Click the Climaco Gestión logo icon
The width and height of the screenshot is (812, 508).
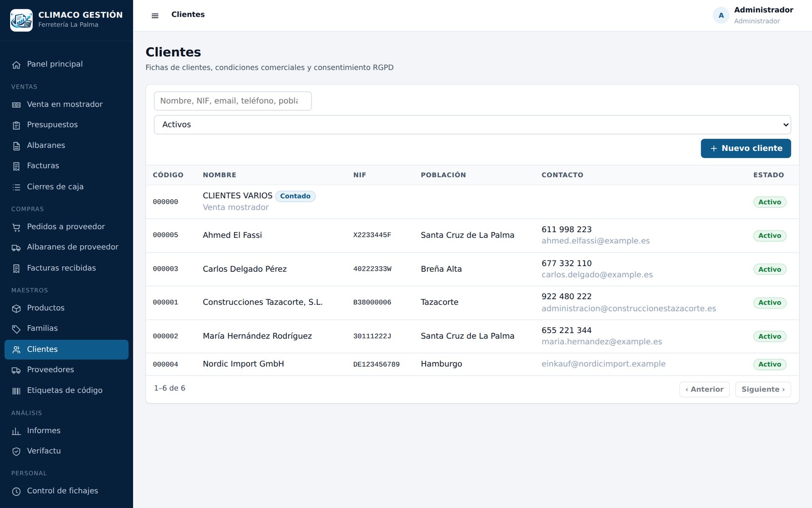pos(21,20)
